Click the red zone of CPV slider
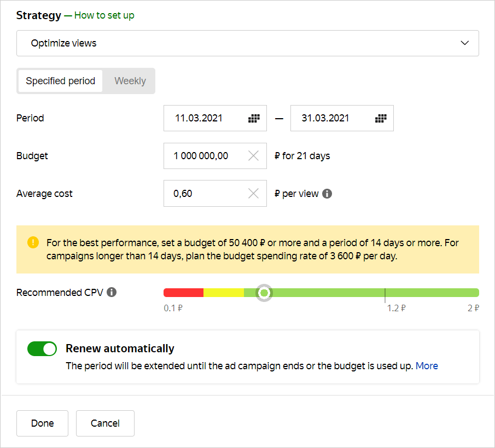Viewport: 495px width, 448px height. coord(183,293)
